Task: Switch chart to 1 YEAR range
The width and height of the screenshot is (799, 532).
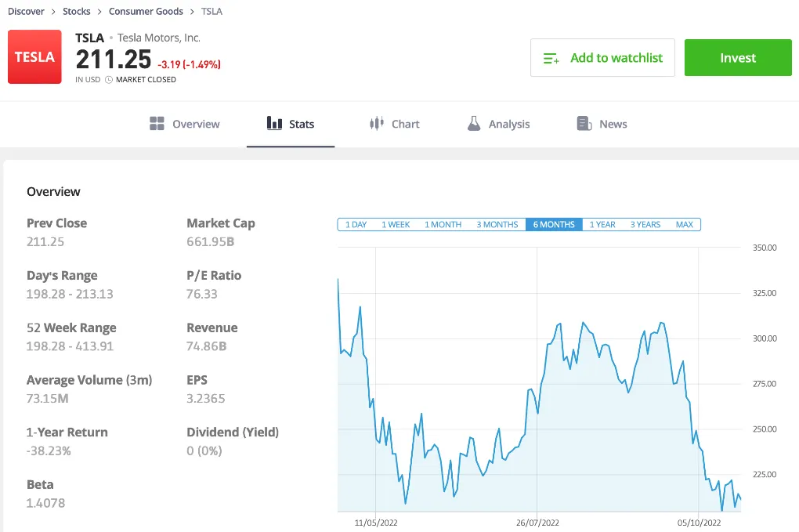Action: tap(602, 224)
